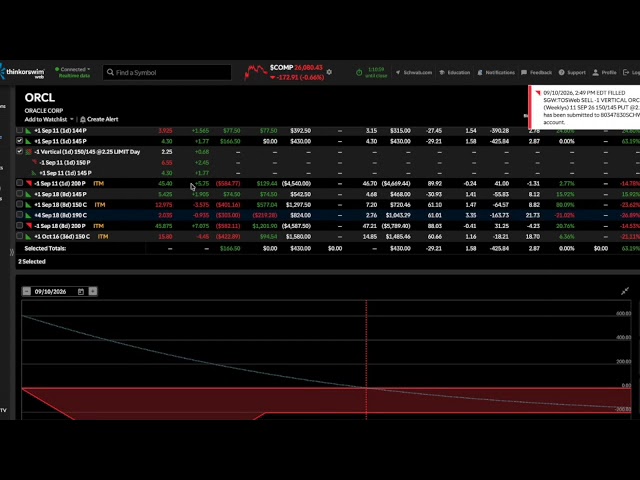640x480 pixels.
Task: Click the Feedback speech bubble icon
Action: [x=524, y=72]
